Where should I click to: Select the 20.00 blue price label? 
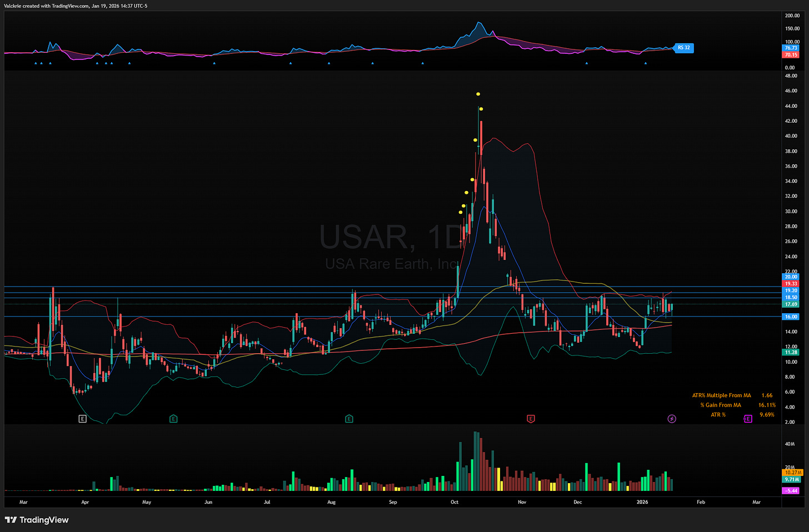(791, 277)
